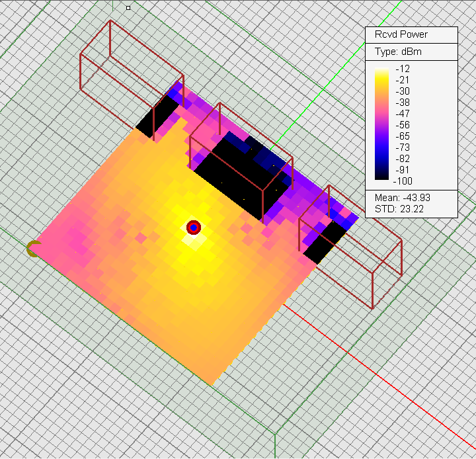
Task: Click the legend color gradient bar
Action: coord(381,123)
